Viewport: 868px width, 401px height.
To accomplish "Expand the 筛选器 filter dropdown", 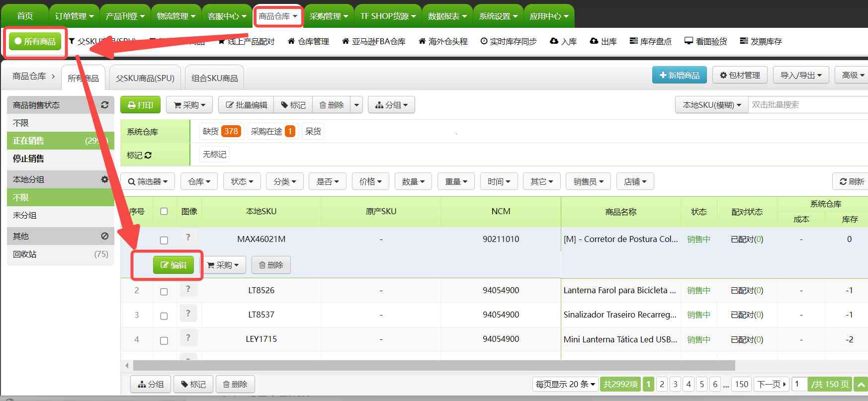I will pyautogui.click(x=148, y=181).
